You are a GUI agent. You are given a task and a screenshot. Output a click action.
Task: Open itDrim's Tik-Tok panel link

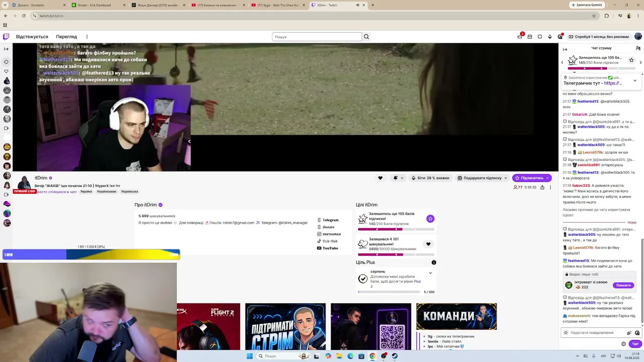(328, 241)
